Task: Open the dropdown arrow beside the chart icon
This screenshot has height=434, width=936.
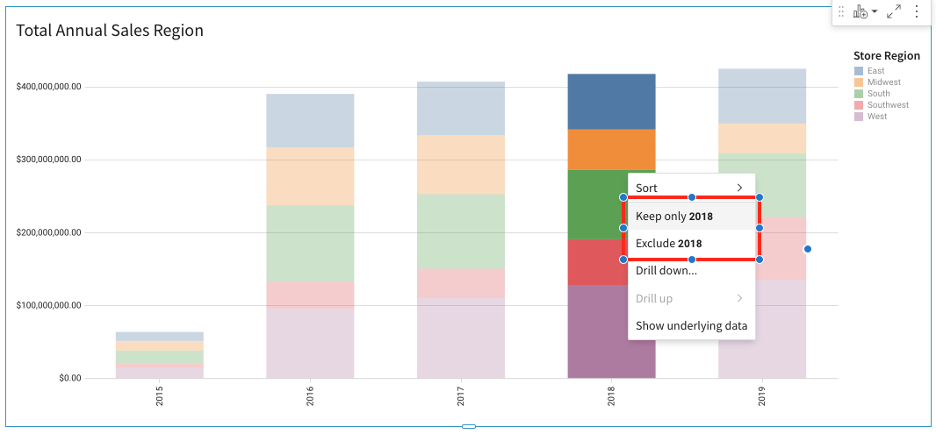Action: pos(875,12)
